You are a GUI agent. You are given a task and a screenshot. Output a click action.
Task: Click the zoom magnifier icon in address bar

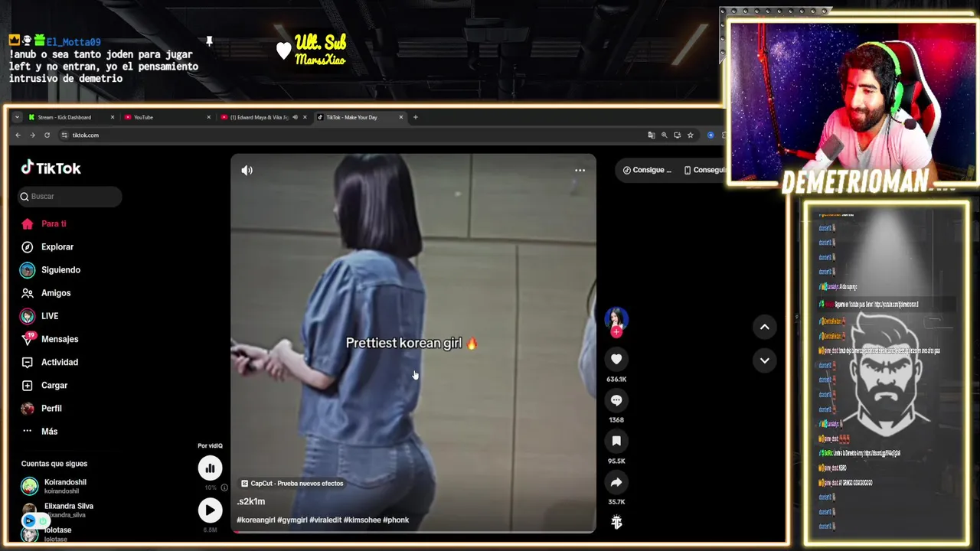click(x=665, y=135)
